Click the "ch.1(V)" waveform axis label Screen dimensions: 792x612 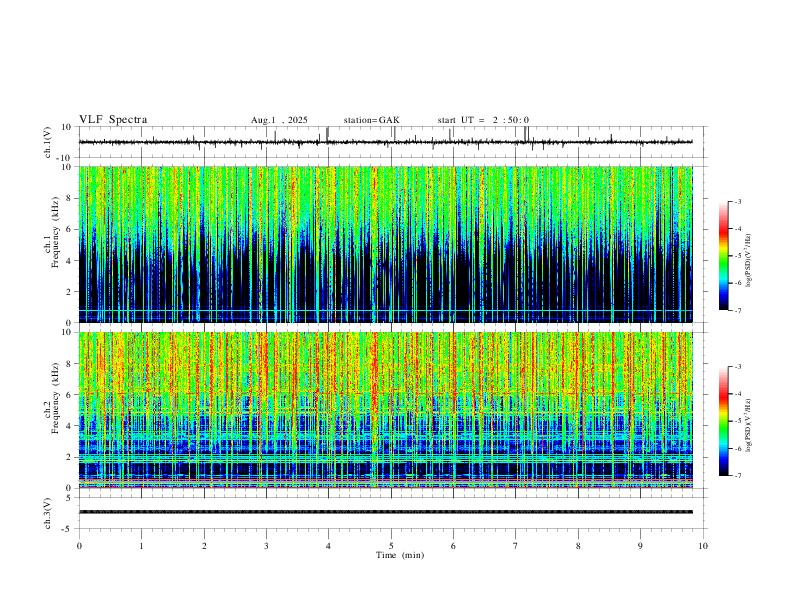click(49, 142)
